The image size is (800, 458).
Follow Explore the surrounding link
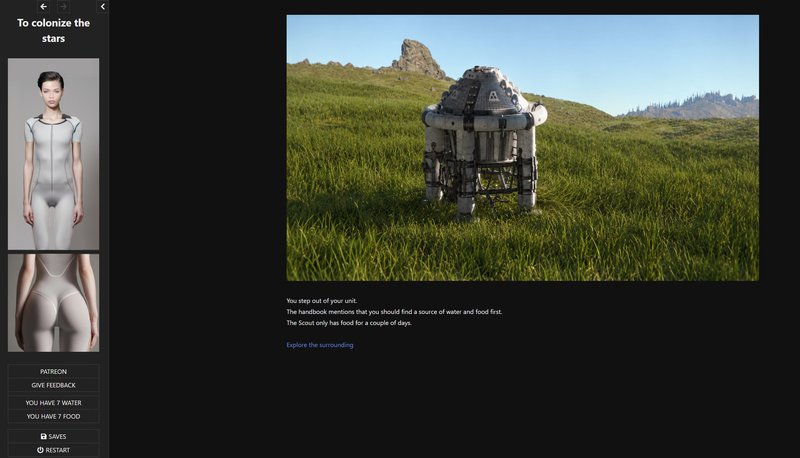coord(320,345)
